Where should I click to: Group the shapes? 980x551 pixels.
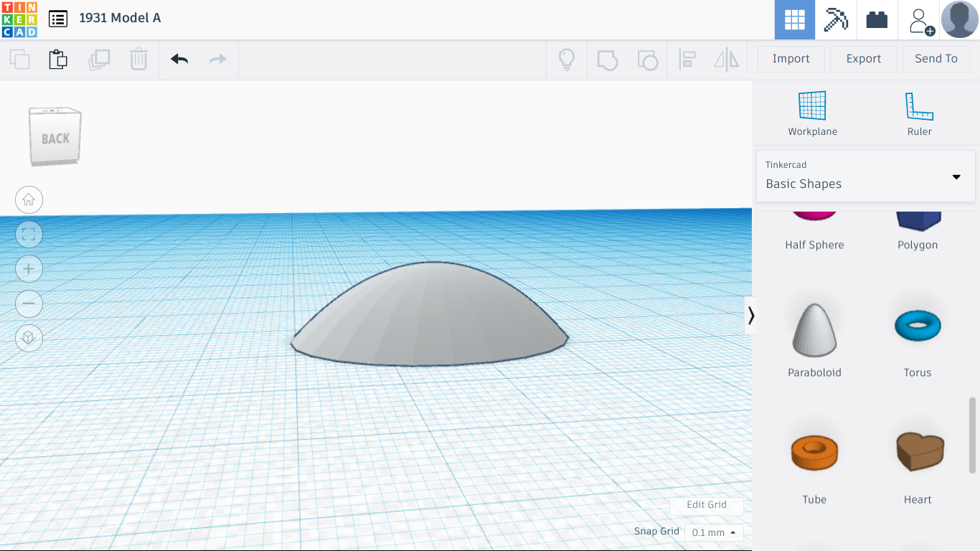[x=607, y=60]
